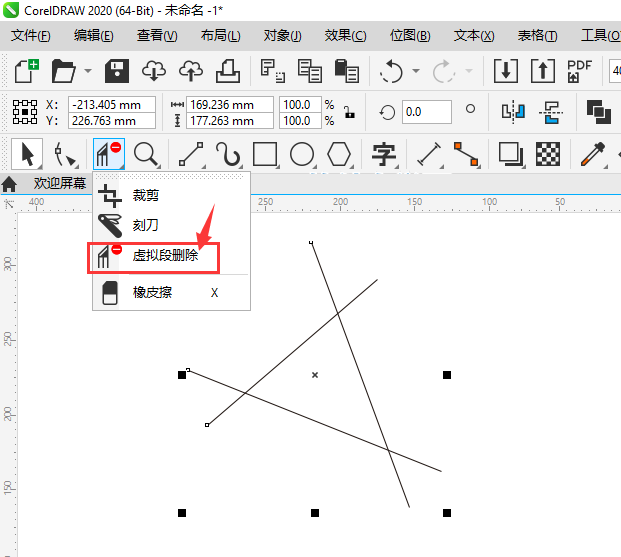Edit the X position field
The width and height of the screenshot is (621, 557).
tap(112, 105)
